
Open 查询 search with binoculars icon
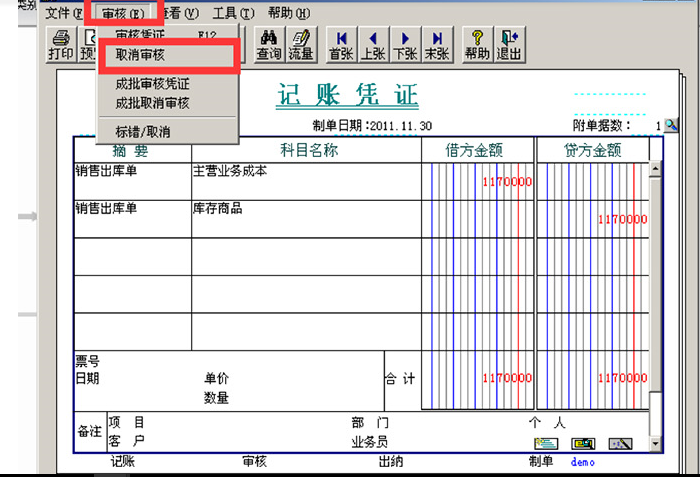coord(269,45)
